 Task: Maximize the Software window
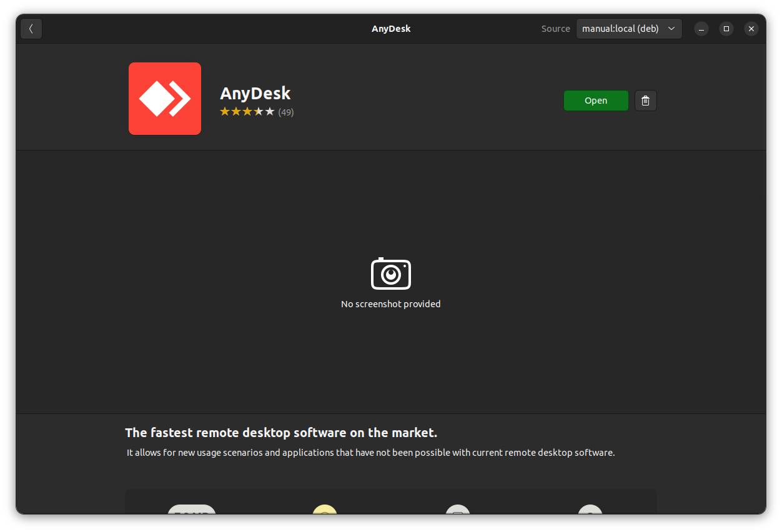coord(726,28)
